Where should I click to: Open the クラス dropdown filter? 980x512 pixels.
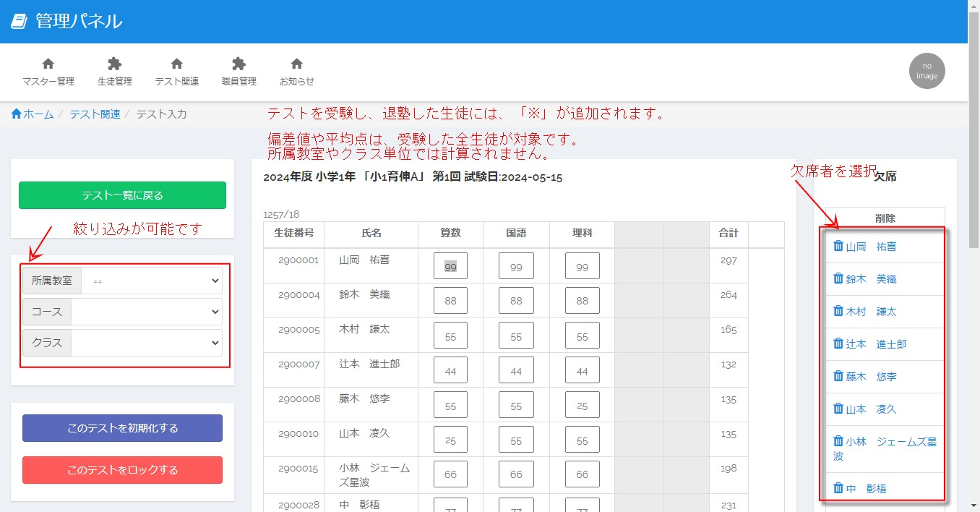(146, 343)
